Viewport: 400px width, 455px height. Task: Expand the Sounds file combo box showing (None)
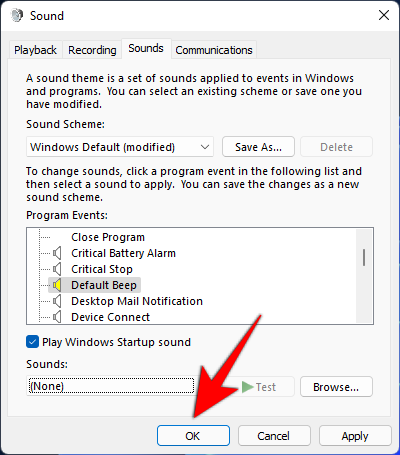click(111, 386)
